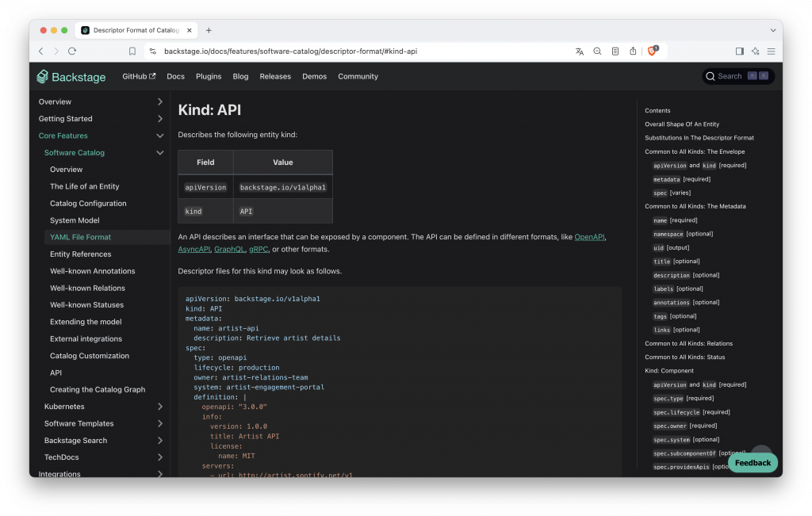Image resolution: width=812 pixels, height=516 pixels.
Task: Open Well-known Relations in the sidebar
Action: [87, 288]
